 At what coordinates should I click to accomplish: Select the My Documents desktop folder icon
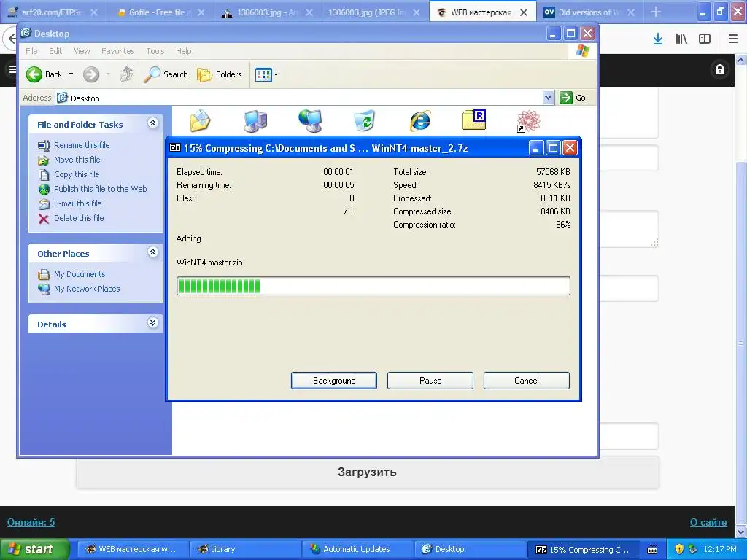pyautogui.click(x=200, y=120)
